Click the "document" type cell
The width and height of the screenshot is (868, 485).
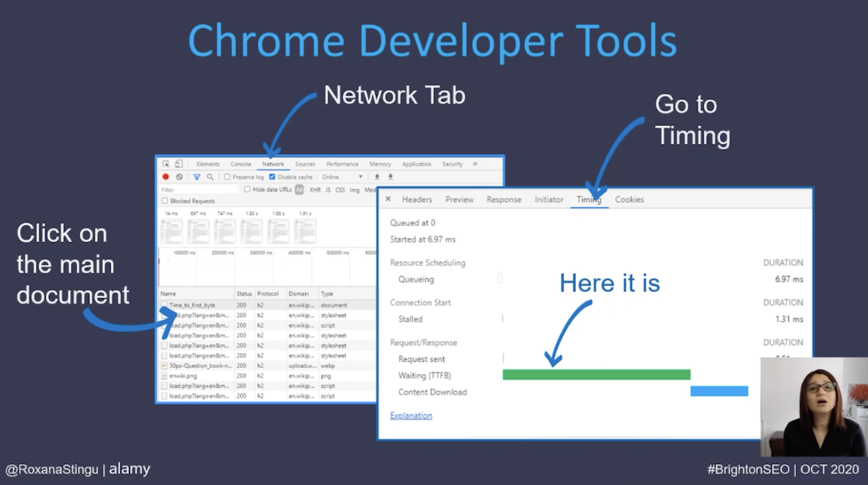click(334, 305)
